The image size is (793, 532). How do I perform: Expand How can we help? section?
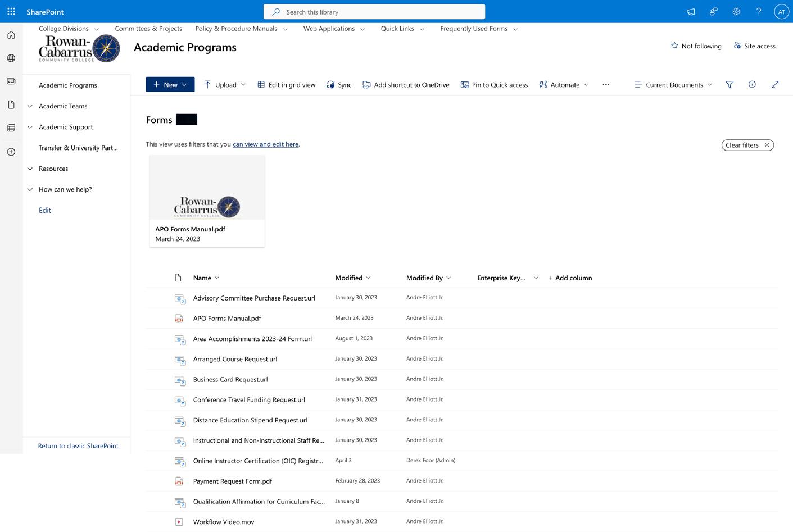[30, 189]
